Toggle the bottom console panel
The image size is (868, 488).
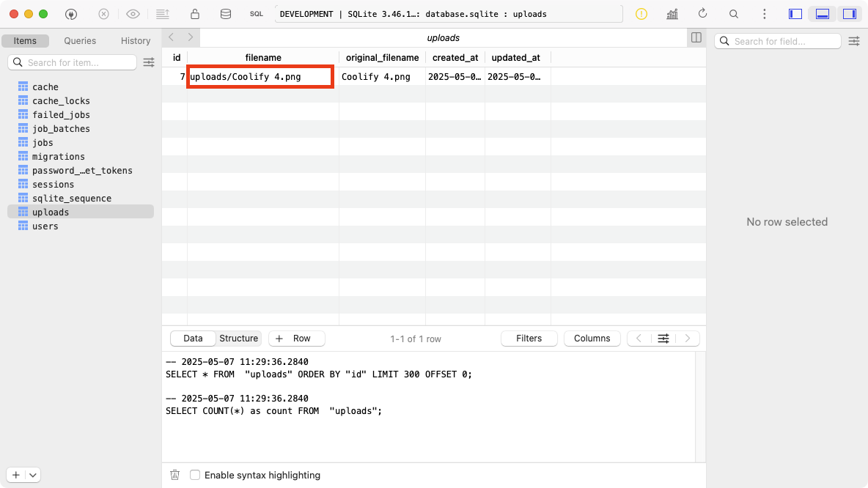pos(823,14)
